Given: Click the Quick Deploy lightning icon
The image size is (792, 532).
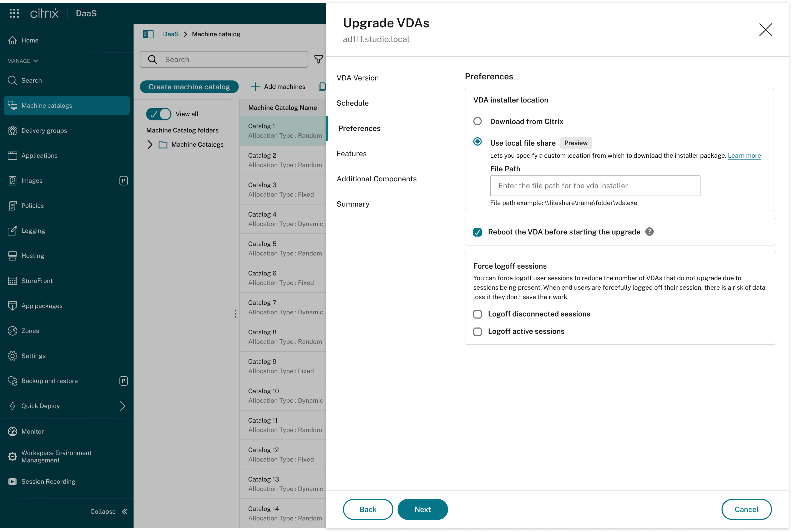Looking at the screenshot, I should click(13, 406).
